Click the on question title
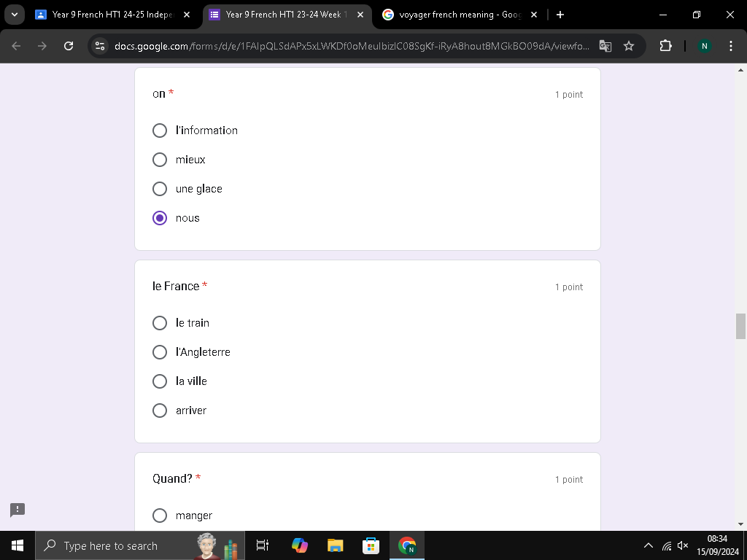Screen dimensions: 747x560 click(158, 94)
